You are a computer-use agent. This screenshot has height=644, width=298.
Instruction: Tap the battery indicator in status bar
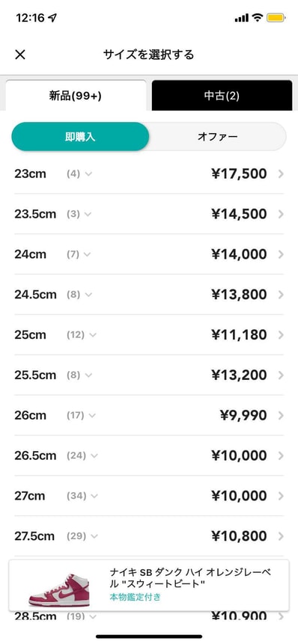point(275,18)
